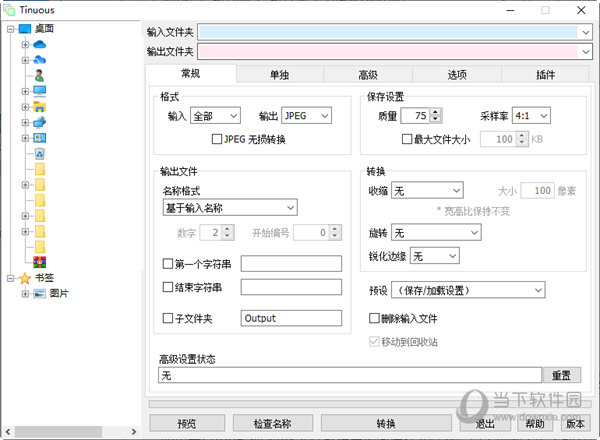Image resolution: width=600 pixels, height=440 pixels.
Task: Enable 最大文件大小 checkbox
Action: click(407, 139)
